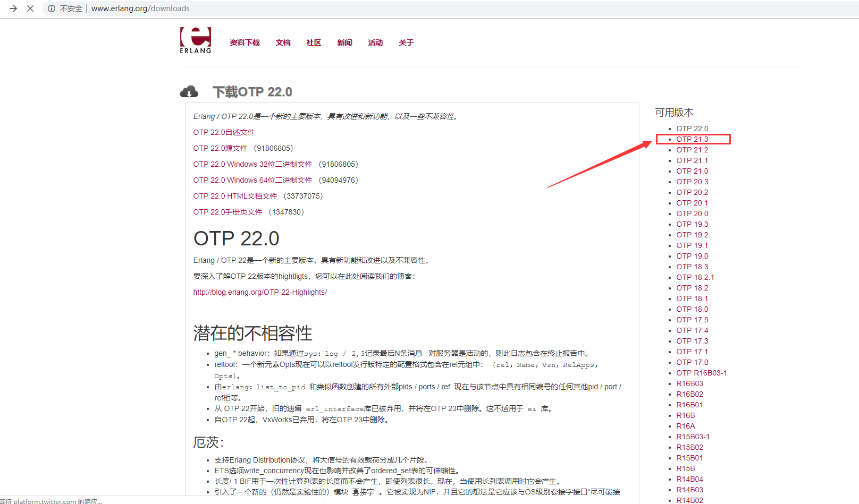Select OTP 18.2.1 version link
The width and height of the screenshot is (859, 504).
(x=695, y=277)
